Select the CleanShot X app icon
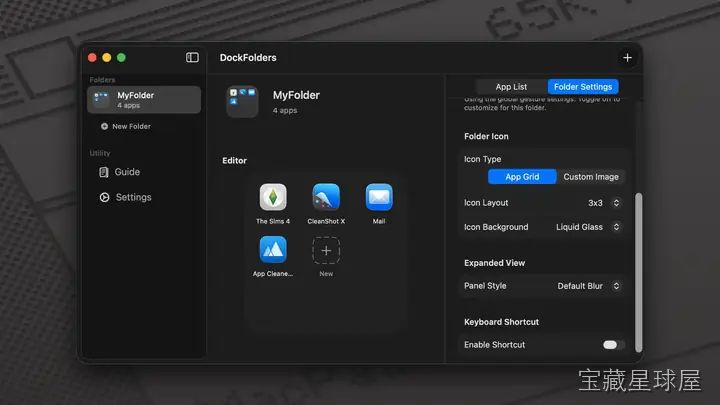The image size is (720, 405). 326,197
